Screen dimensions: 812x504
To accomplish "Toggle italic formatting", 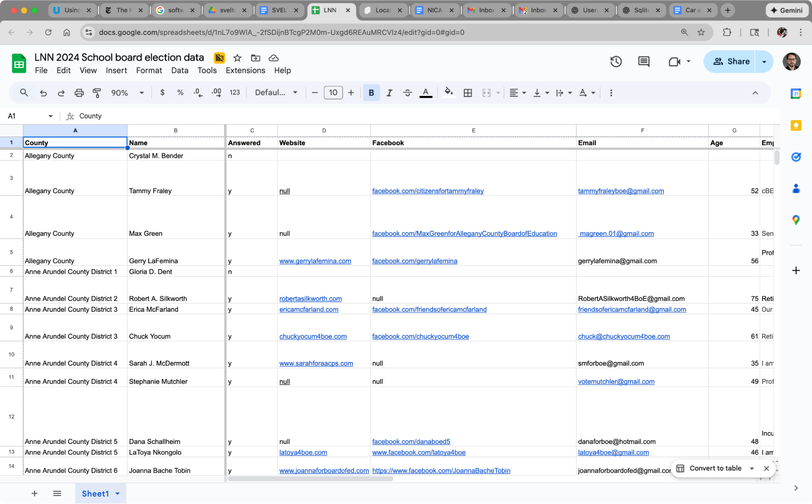I will pyautogui.click(x=389, y=93).
